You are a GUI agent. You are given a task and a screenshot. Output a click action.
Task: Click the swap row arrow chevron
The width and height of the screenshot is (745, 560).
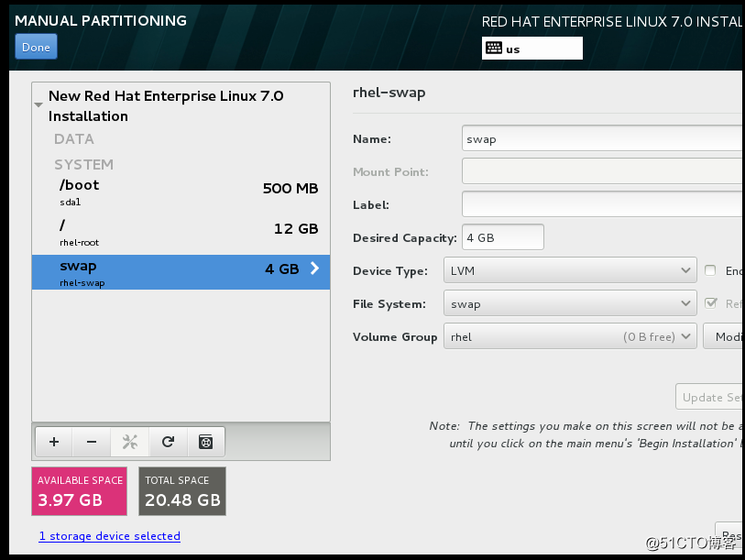pyautogui.click(x=314, y=269)
